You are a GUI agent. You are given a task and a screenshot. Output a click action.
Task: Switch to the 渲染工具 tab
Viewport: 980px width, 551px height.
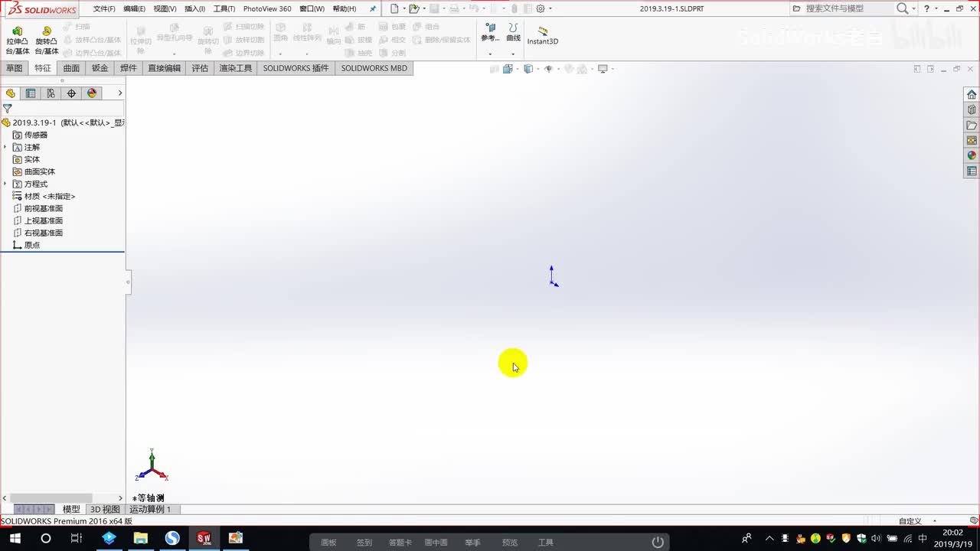(x=236, y=68)
